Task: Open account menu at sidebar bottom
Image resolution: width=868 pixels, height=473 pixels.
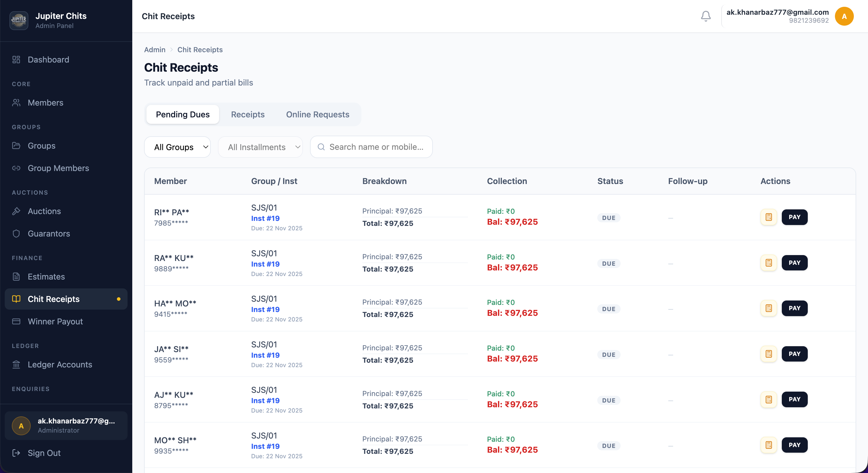Action: (x=66, y=426)
